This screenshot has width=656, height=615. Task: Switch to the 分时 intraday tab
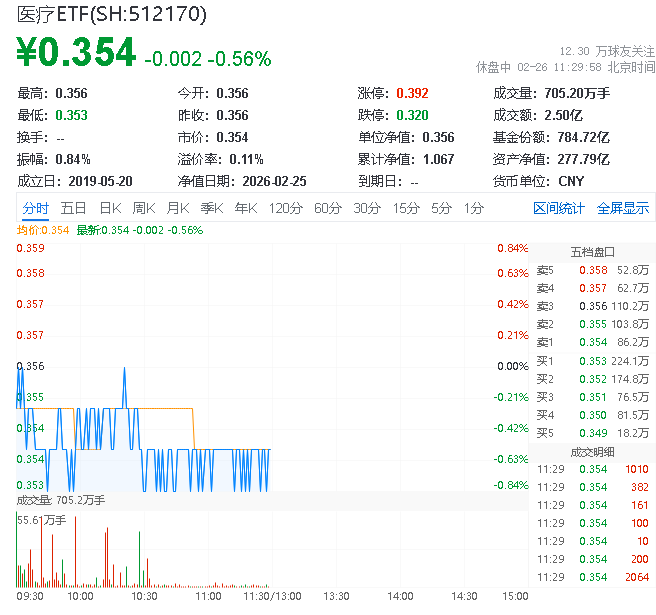(x=35, y=208)
